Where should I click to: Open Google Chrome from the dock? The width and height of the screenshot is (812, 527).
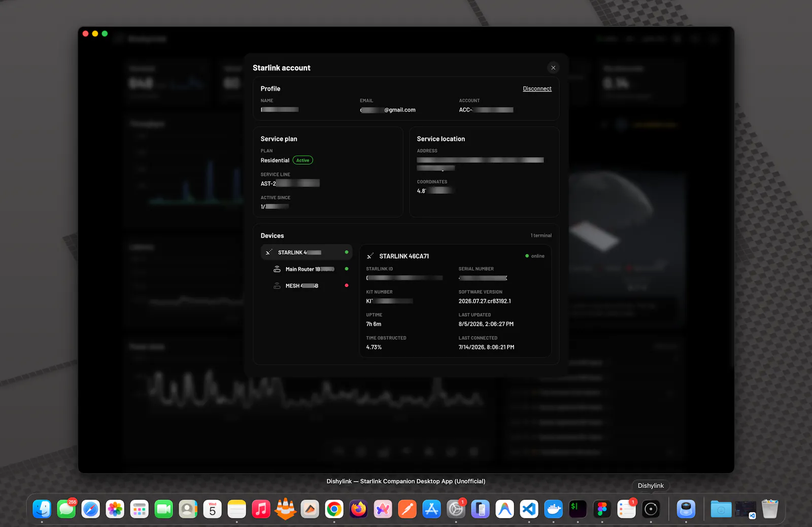click(x=334, y=509)
